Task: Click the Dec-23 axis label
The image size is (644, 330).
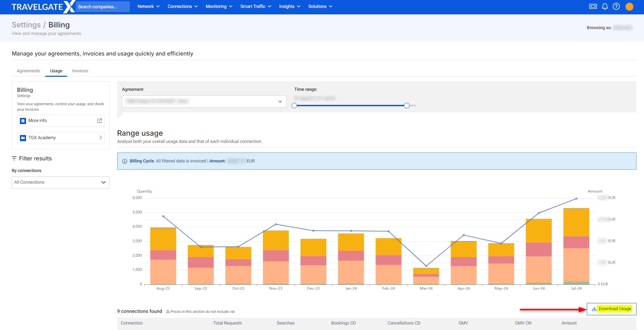Action: 313,289
